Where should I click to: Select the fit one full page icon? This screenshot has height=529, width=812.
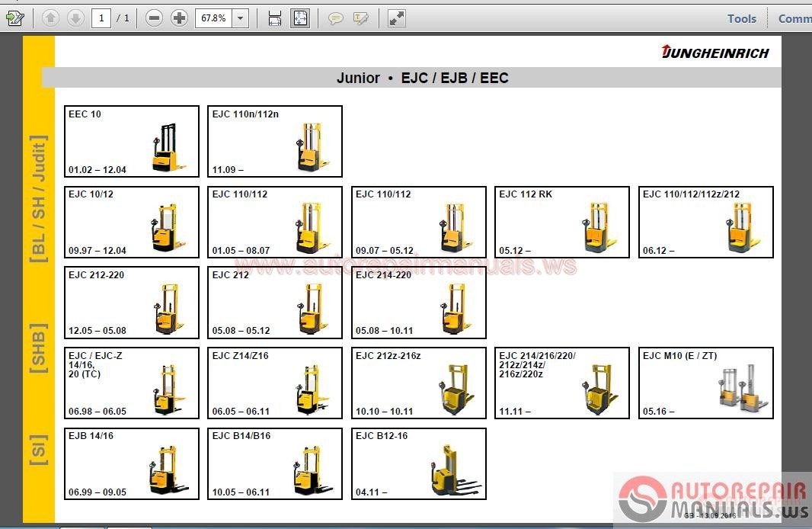pyautogui.click(x=300, y=18)
